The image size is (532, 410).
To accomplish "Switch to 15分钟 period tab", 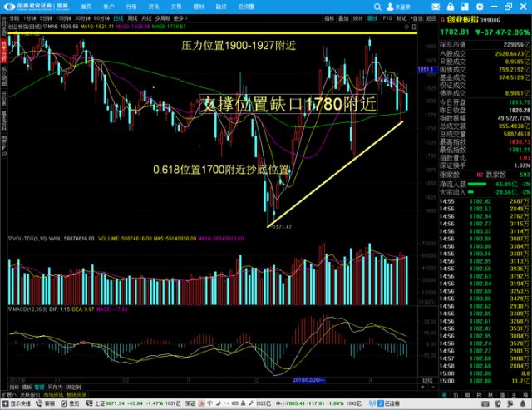I will point(63,18).
